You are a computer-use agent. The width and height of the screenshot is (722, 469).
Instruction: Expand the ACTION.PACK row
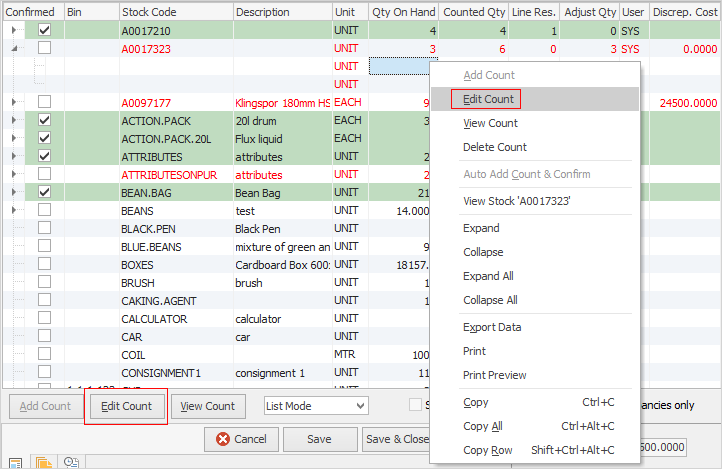14,120
